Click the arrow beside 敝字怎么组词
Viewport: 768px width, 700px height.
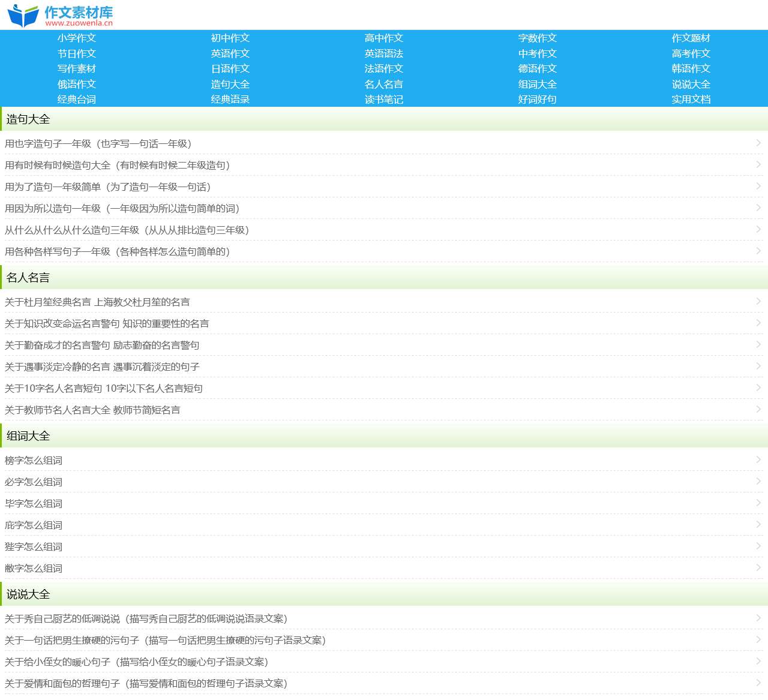[x=758, y=568]
